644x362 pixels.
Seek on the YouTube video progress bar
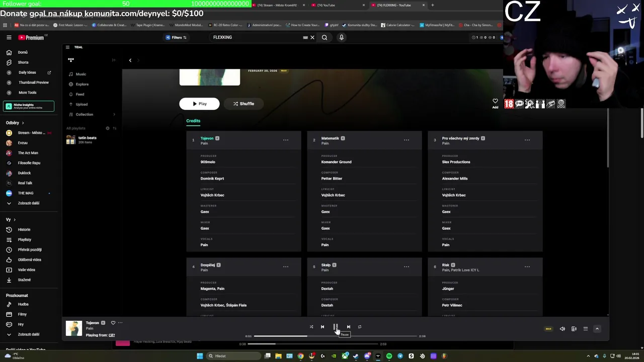tap(313, 344)
